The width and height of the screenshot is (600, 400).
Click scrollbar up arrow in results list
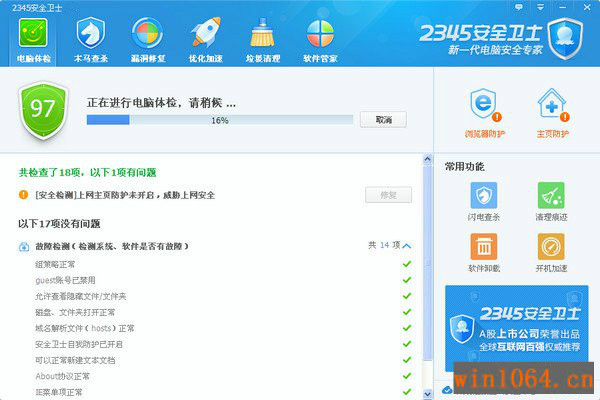click(427, 159)
